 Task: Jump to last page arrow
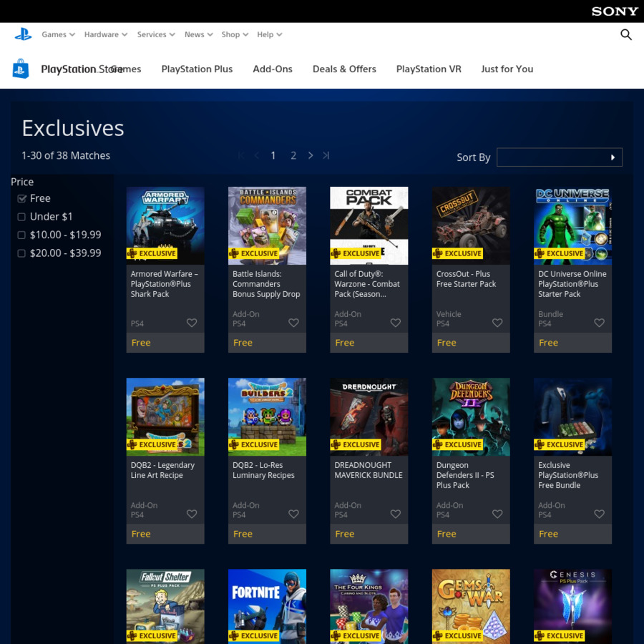point(326,155)
